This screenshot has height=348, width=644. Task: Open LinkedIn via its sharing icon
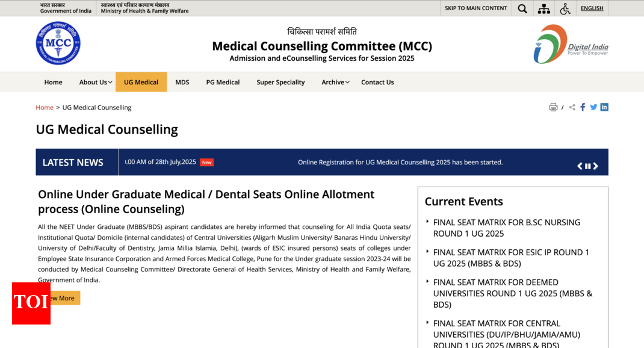pyautogui.click(x=604, y=107)
